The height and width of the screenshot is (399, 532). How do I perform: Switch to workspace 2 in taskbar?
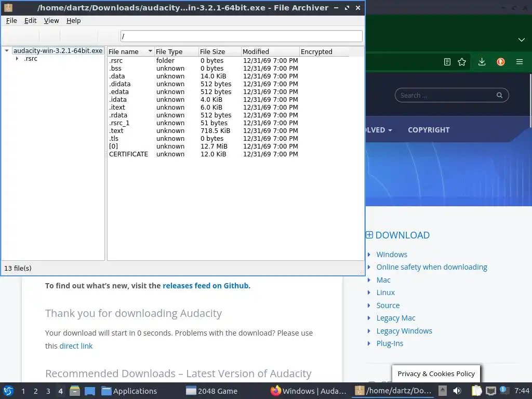click(x=36, y=391)
